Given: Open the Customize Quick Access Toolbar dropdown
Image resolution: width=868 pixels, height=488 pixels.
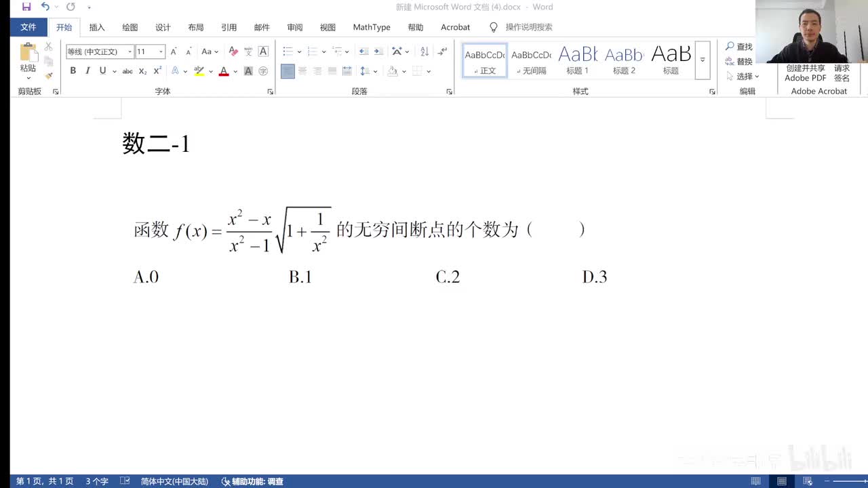Looking at the screenshot, I should pyautogui.click(x=89, y=7).
